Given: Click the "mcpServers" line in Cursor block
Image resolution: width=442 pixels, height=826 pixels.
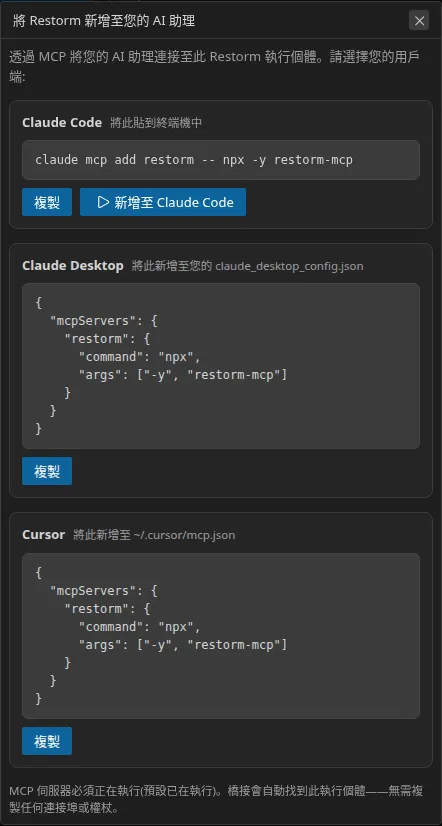Looking at the screenshot, I should pyautogui.click(x=104, y=591).
